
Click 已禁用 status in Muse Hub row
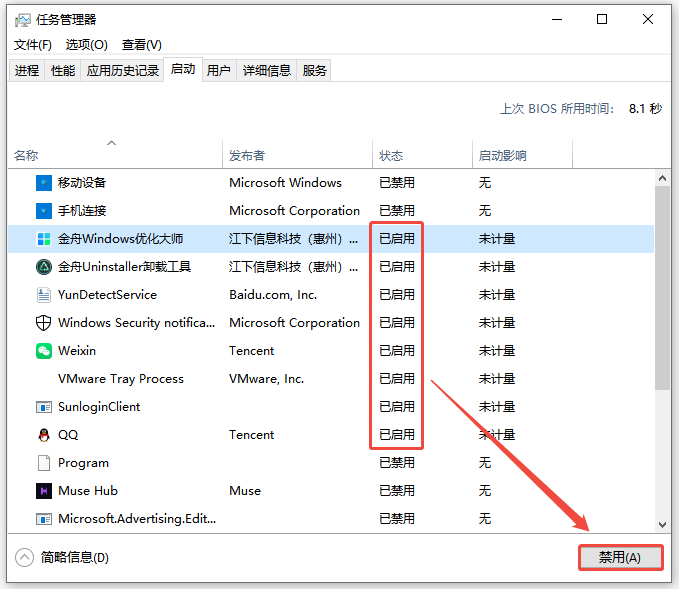pos(397,491)
